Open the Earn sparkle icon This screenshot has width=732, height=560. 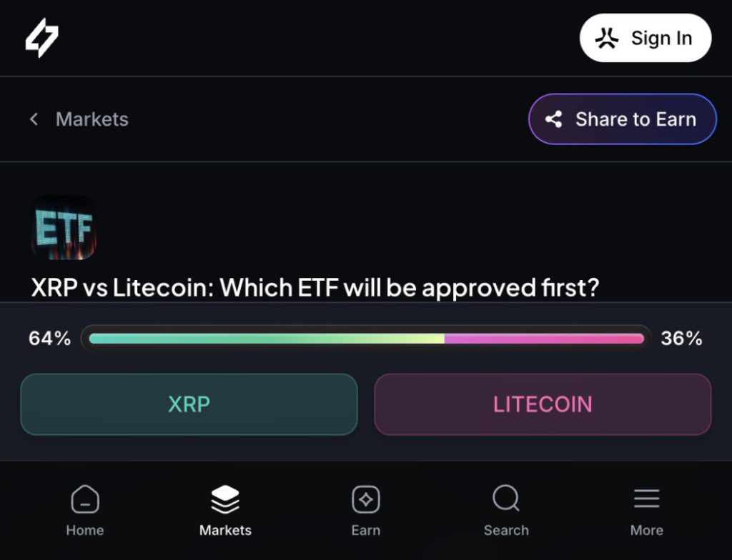tap(365, 499)
